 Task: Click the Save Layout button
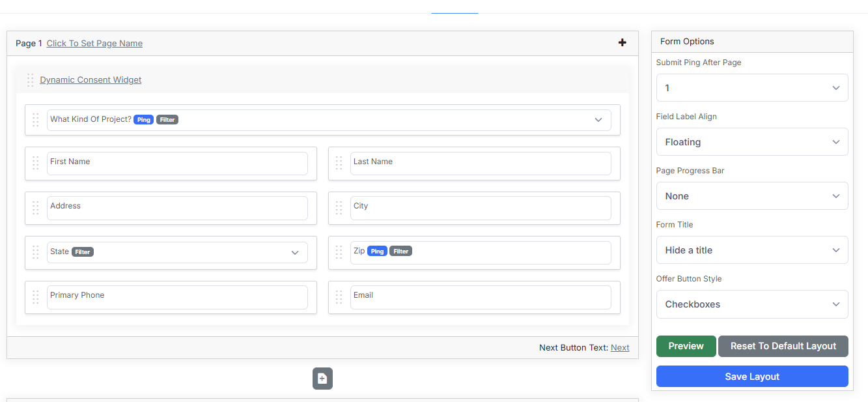[x=751, y=376]
